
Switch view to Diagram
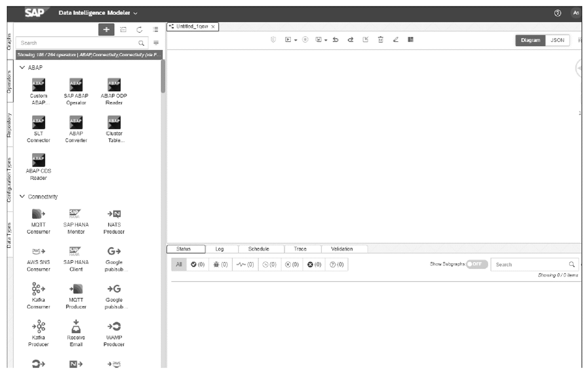pyautogui.click(x=531, y=40)
